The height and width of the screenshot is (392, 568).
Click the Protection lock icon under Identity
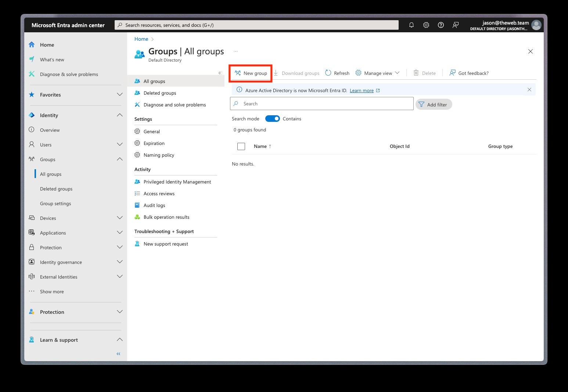(x=32, y=247)
